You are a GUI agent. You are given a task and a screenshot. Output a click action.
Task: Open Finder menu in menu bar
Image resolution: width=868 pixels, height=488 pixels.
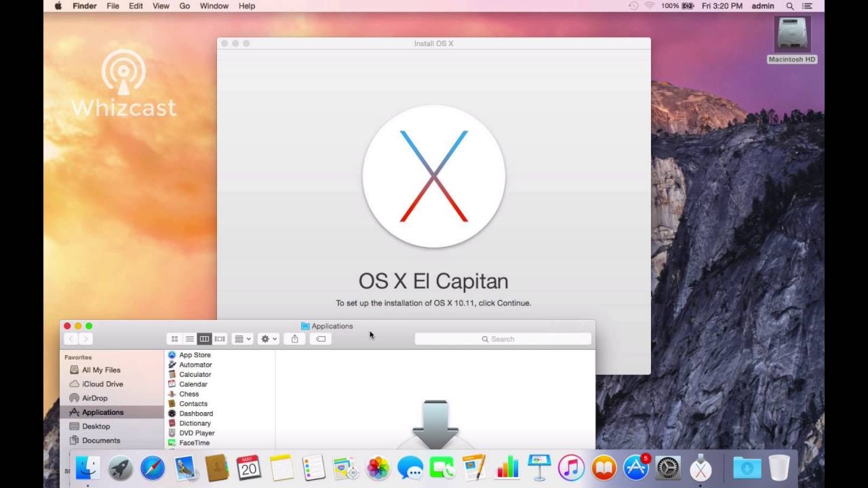point(85,6)
